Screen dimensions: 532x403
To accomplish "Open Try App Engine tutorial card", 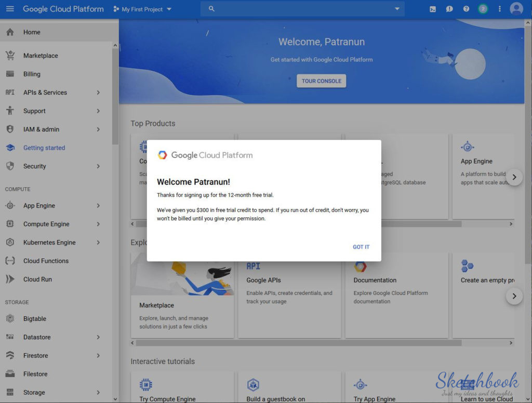I will coord(396,387).
